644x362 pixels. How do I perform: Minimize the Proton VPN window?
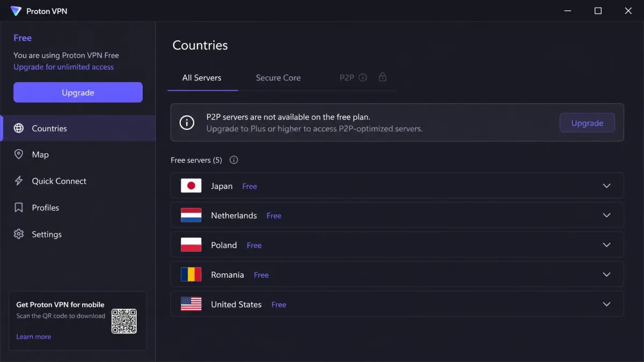pyautogui.click(x=568, y=11)
